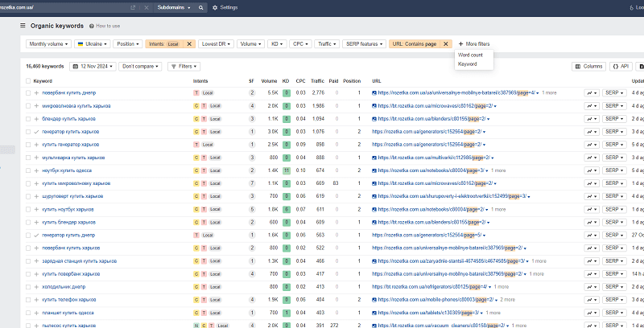Remove the Intents: Local filter
644x328 pixels.
click(x=189, y=44)
